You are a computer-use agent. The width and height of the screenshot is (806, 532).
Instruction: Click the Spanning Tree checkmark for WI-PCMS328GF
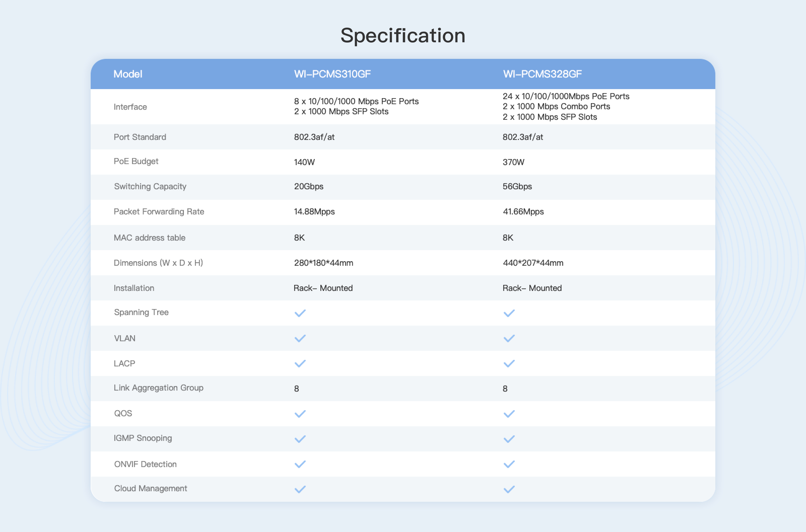click(x=509, y=313)
